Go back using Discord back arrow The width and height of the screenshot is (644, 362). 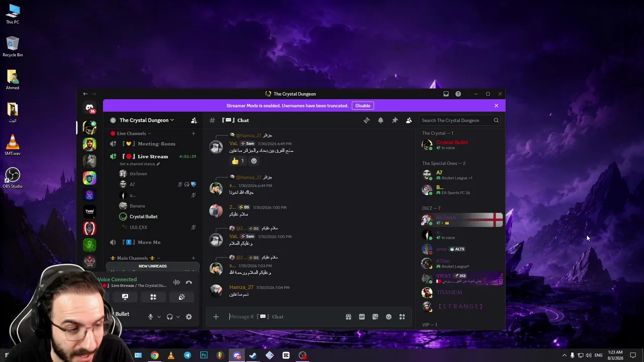[x=86, y=94]
